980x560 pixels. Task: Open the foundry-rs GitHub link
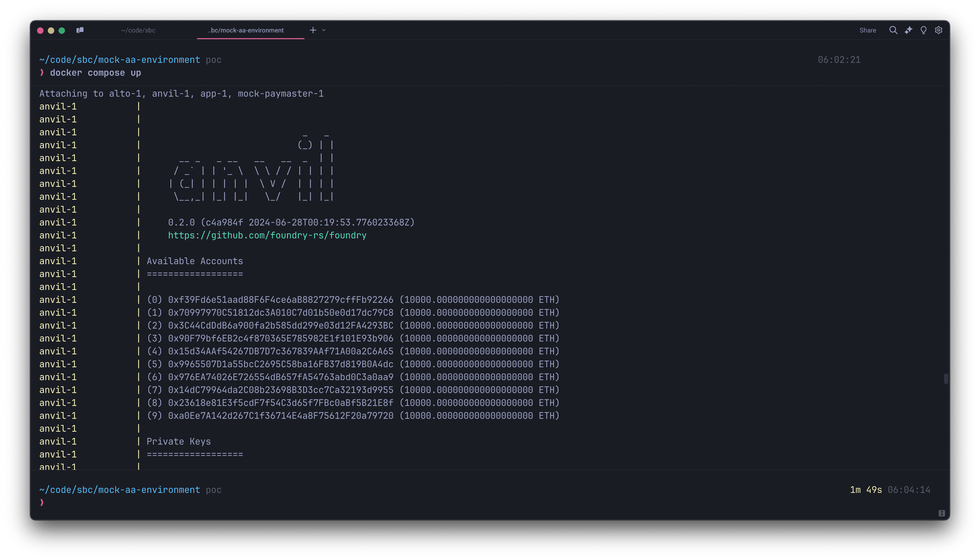coord(267,235)
